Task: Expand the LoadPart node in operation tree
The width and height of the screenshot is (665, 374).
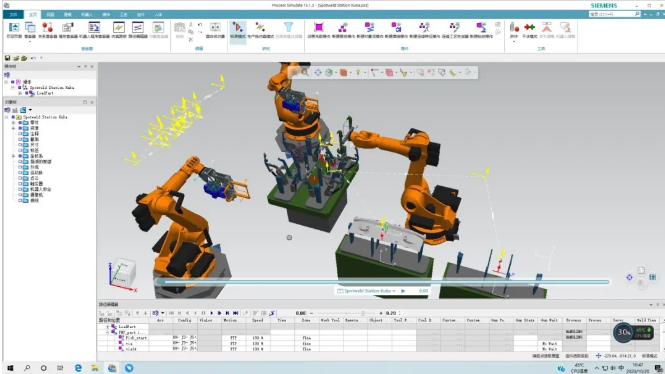Action: click(20, 93)
